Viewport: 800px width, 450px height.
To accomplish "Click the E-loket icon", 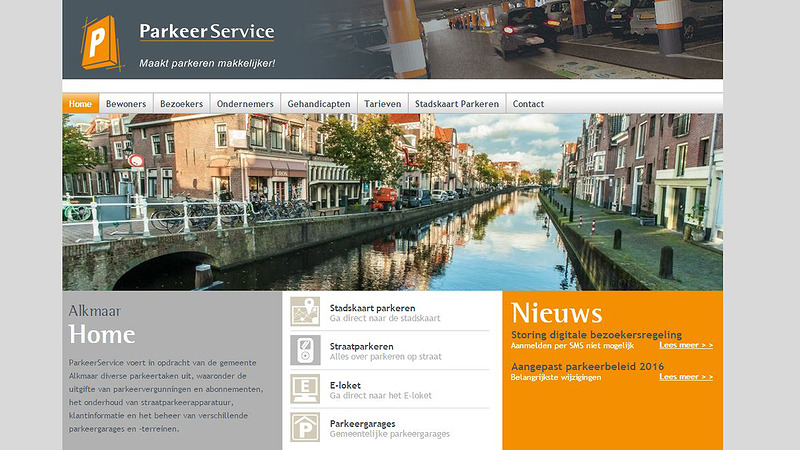I will tap(305, 389).
